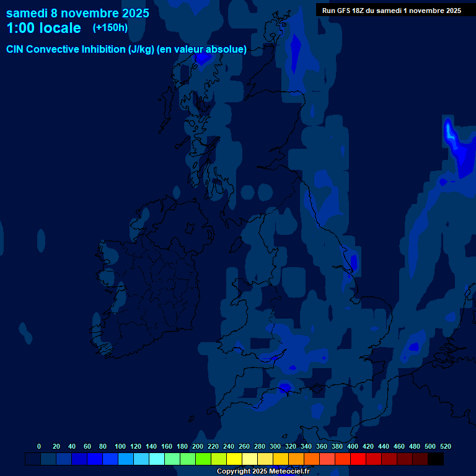Viewport: 476px width, 476px height.
Task: Click the blue patch on England's south coast
Action: 284,388
